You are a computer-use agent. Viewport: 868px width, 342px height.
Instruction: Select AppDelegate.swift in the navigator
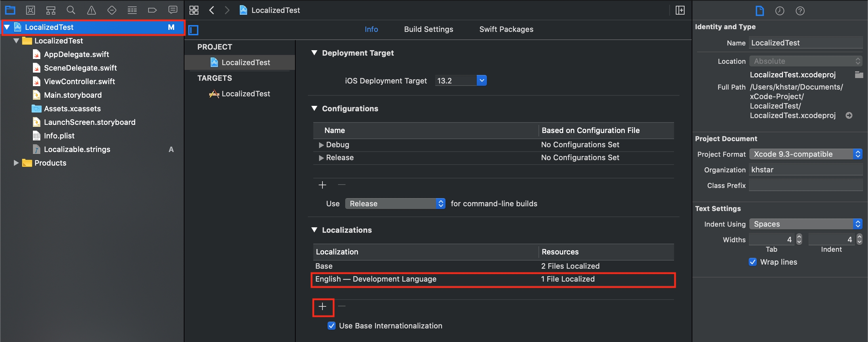77,54
